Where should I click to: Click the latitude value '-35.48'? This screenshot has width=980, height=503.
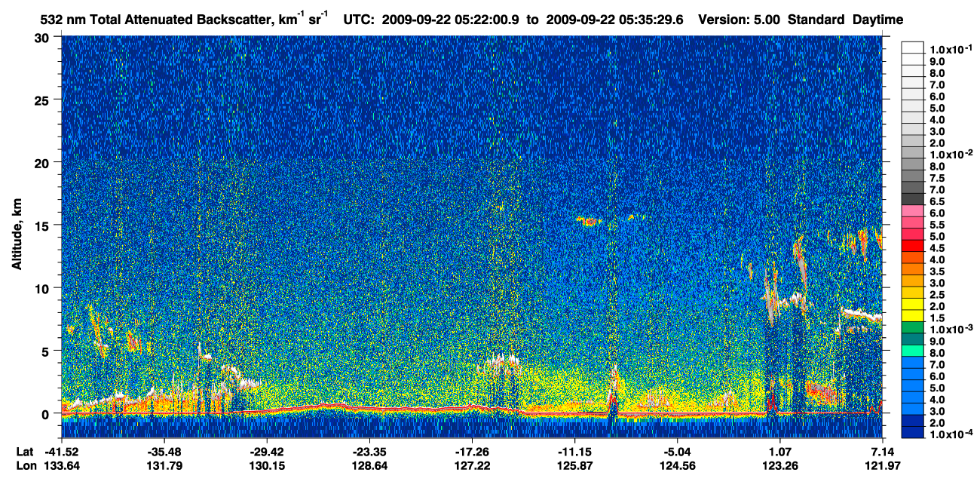pyautogui.click(x=164, y=451)
